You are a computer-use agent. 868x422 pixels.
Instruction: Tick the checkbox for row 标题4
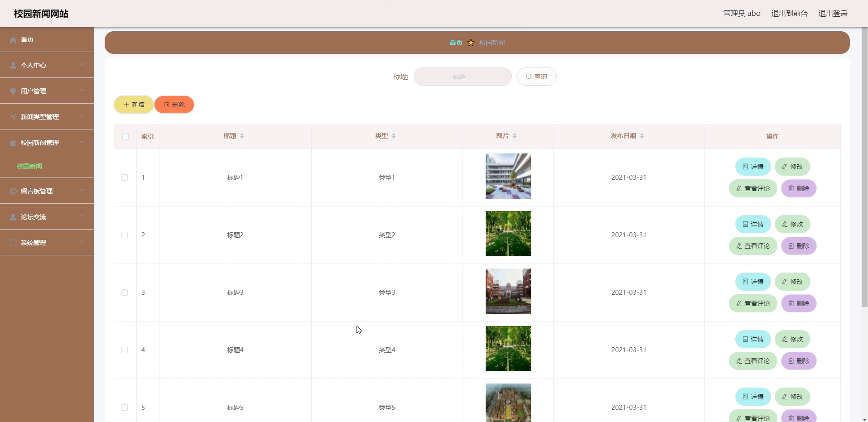[125, 350]
